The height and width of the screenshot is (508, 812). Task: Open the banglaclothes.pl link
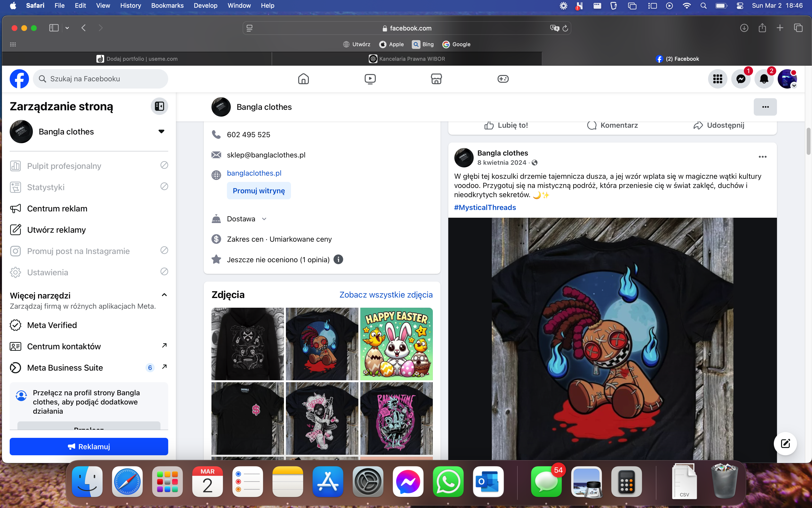[254, 173]
